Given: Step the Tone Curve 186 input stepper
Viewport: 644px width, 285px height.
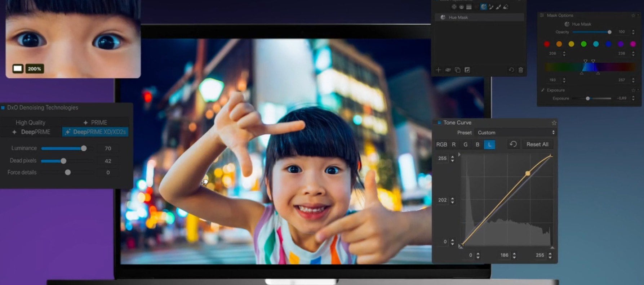Looking at the screenshot, I should 514,255.
